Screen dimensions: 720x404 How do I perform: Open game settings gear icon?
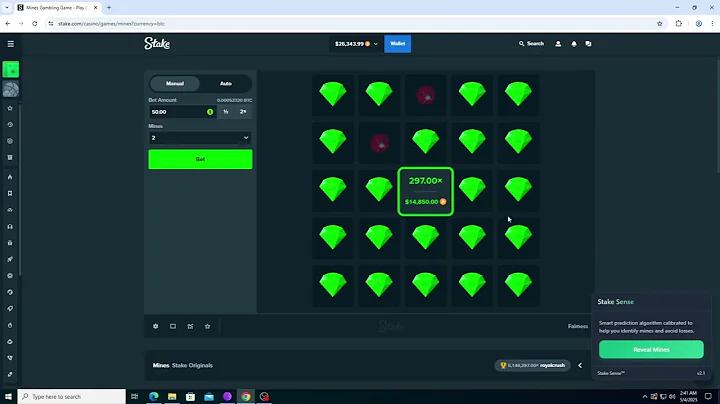tap(156, 326)
